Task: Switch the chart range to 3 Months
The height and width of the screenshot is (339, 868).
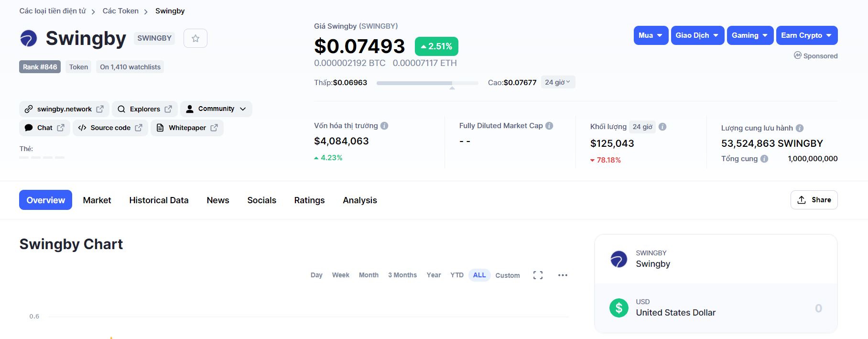Action: coord(402,275)
